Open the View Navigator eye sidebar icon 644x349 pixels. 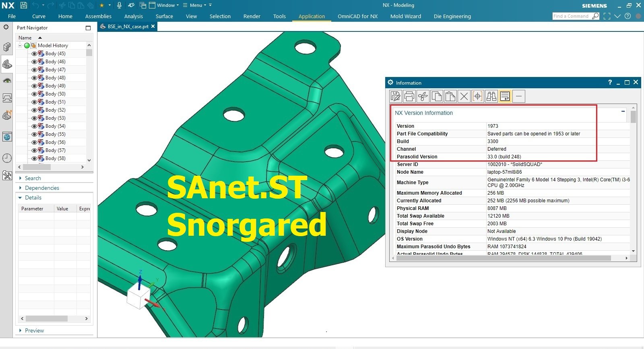[7, 81]
